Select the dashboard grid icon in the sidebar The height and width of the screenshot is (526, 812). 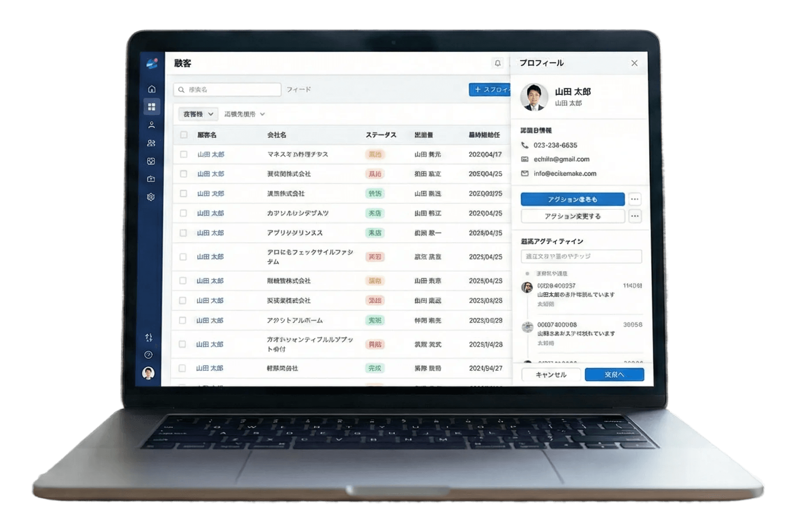pyautogui.click(x=152, y=107)
